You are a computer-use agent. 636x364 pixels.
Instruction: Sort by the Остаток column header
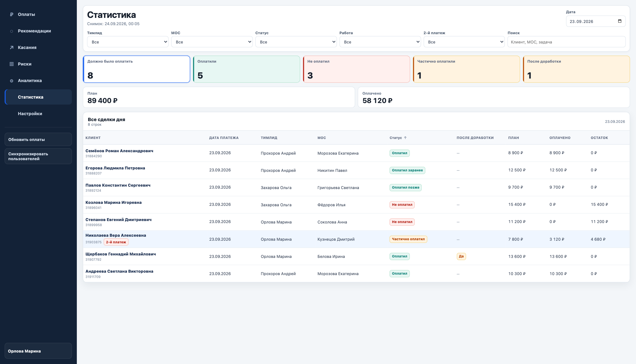coord(599,138)
